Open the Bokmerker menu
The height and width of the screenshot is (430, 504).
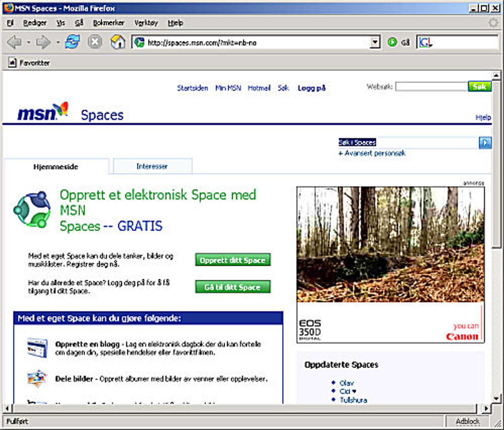tap(109, 23)
